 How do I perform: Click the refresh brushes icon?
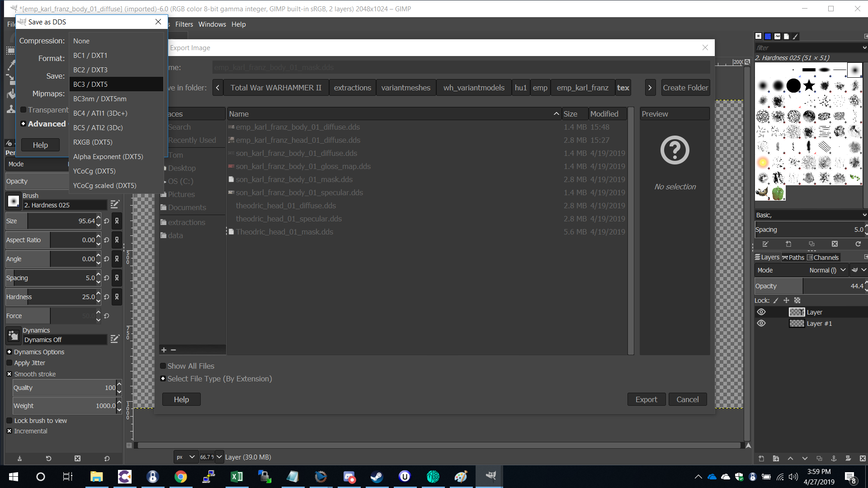pyautogui.click(x=858, y=244)
